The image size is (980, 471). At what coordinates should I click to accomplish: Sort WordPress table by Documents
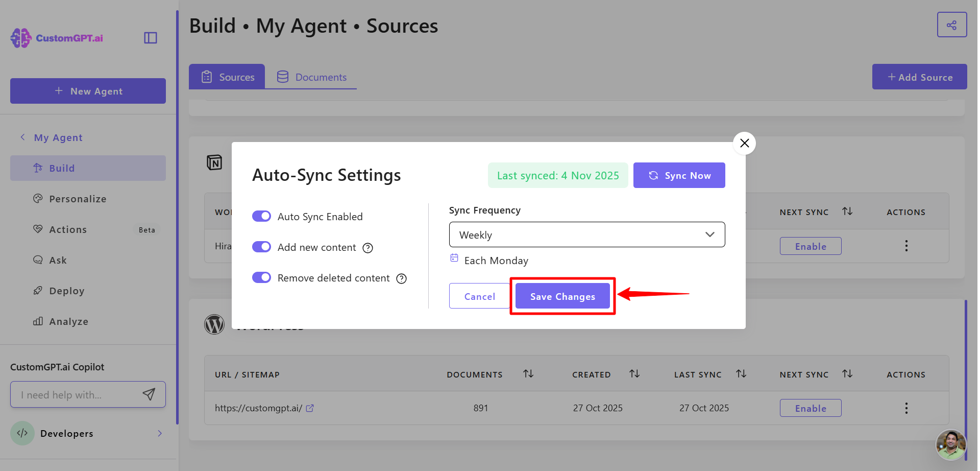(x=528, y=374)
